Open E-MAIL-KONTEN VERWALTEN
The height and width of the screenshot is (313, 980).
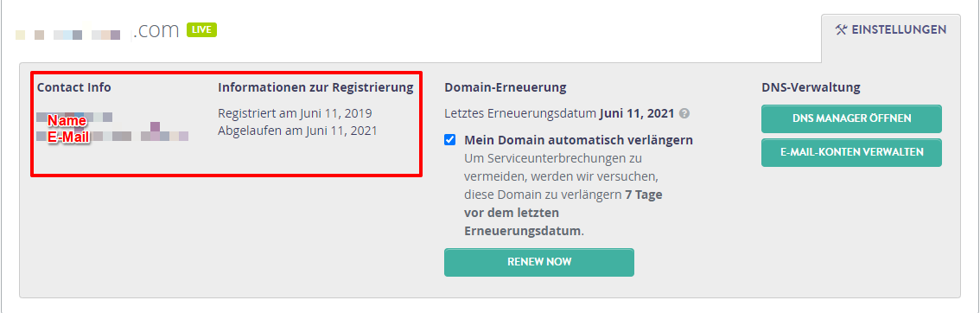851,152
